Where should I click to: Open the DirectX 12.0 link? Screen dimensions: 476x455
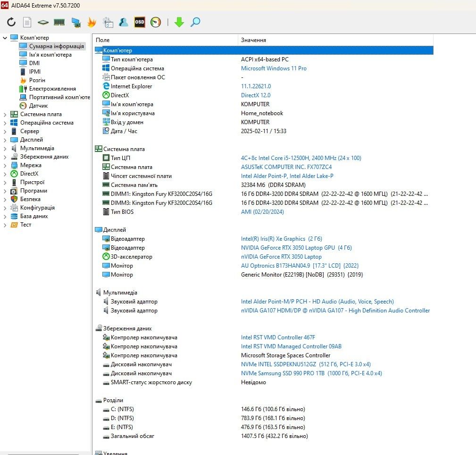coord(256,95)
